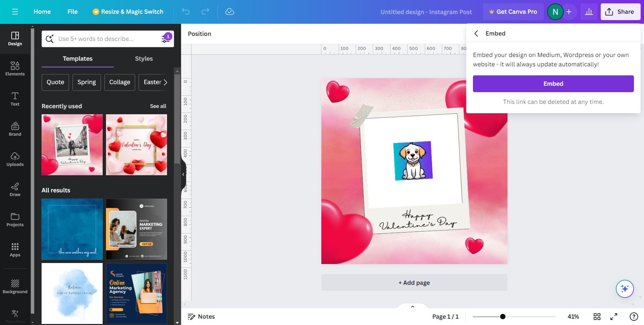Screen dimensions: 644x325
Task: Collapse the side panel with arrow handle
Action: [183, 174]
